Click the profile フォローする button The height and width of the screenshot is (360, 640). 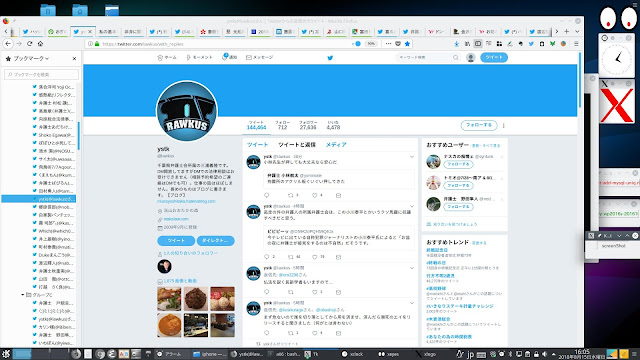479,125
